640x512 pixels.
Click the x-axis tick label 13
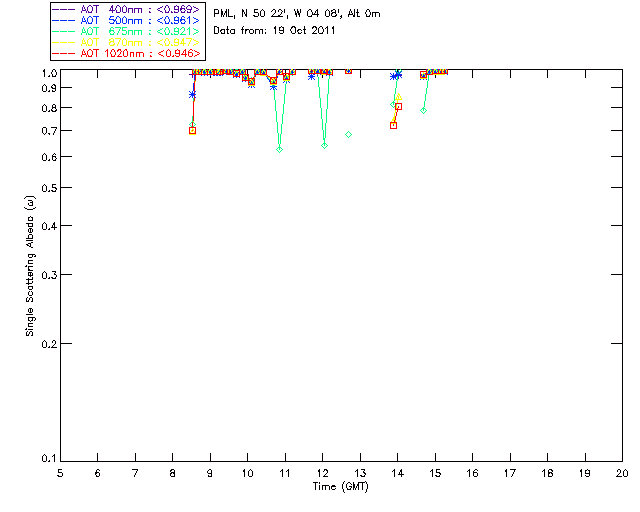360,473
